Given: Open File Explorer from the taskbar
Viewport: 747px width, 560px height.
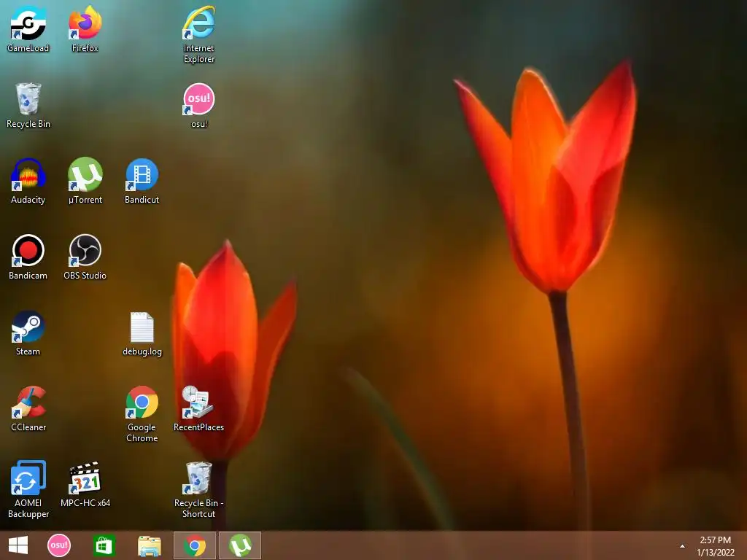Looking at the screenshot, I should [149, 545].
